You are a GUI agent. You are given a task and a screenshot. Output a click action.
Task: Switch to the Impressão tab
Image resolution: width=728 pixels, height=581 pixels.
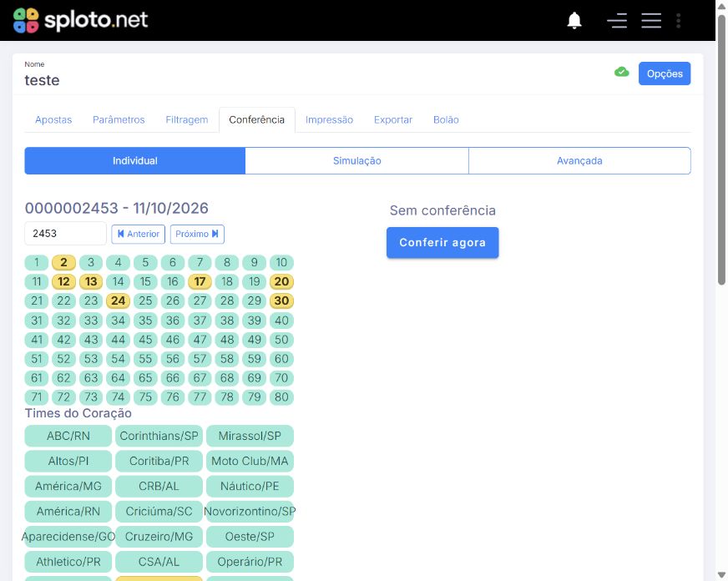(x=329, y=119)
